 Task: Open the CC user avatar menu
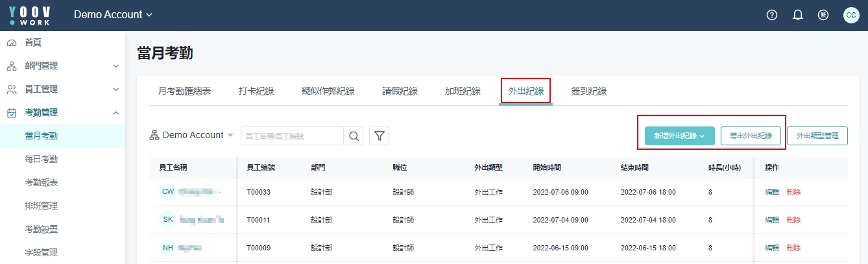850,15
